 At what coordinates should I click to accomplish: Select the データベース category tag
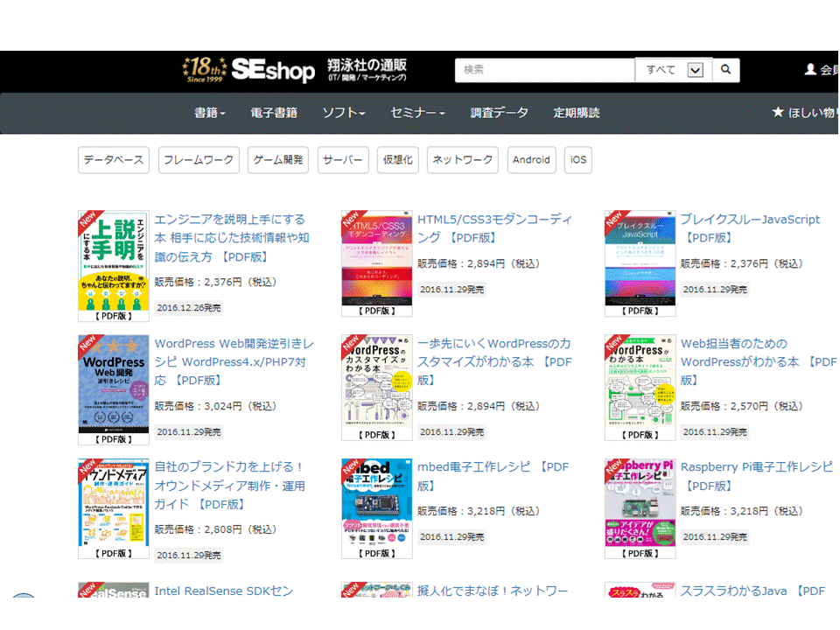tap(114, 159)
